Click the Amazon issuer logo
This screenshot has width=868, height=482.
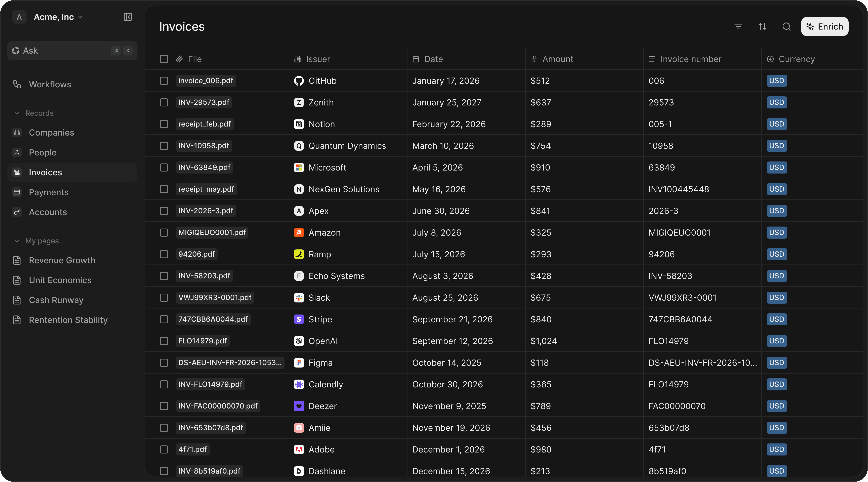pyautogui.click(x=299, y=233)
